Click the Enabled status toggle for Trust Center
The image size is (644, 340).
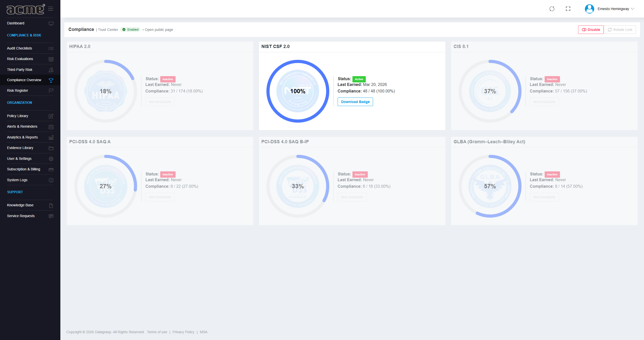click(x=130, y=29)
